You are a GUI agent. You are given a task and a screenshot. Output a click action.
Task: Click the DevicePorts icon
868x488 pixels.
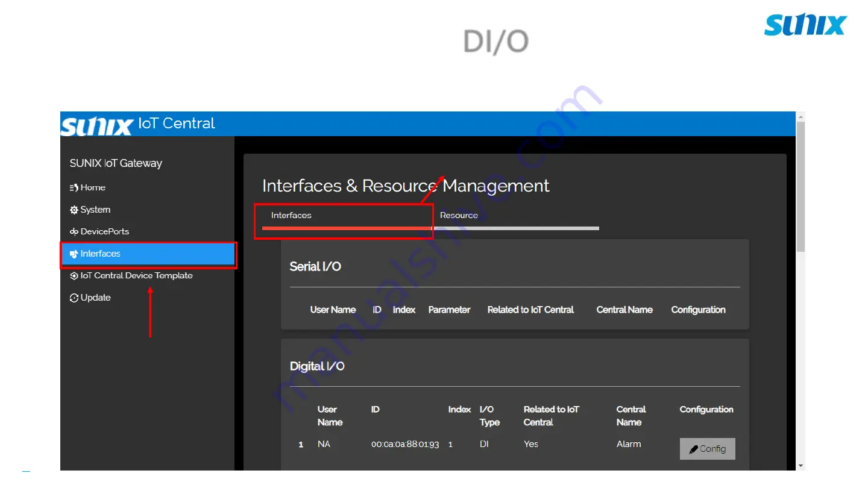click(x=74, y=231)
